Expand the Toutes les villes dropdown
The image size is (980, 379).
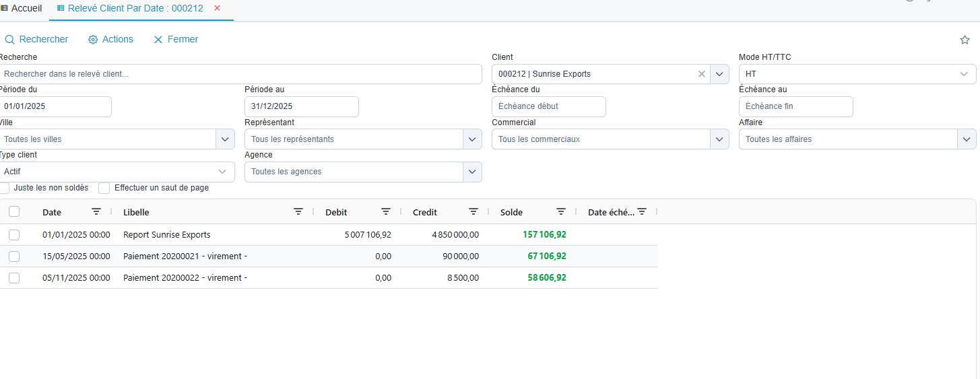click(x=225, y=139)
